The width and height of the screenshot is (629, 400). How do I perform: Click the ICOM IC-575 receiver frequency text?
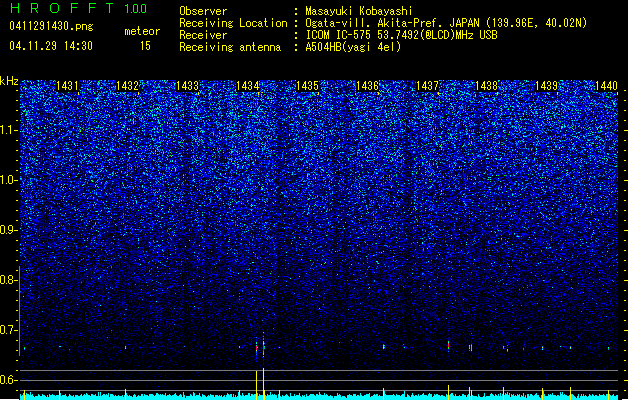pyautogui.click(x=401, y=35)
